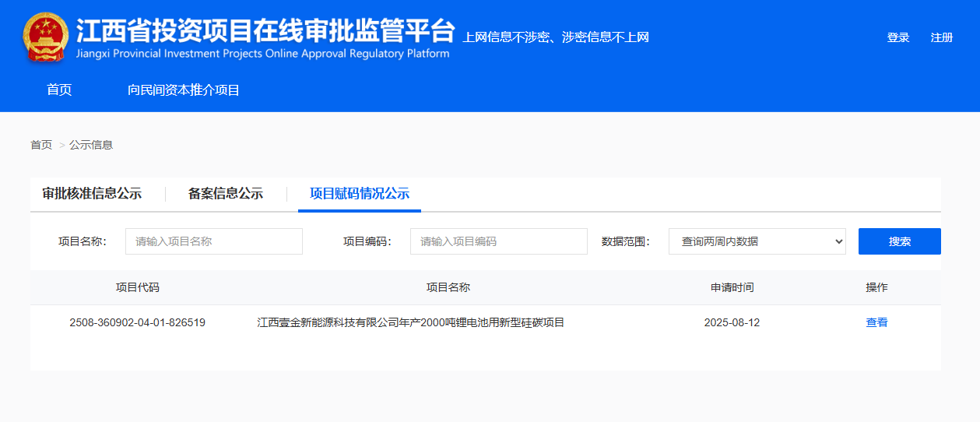Screen dimensions: 980x422
Task: Switch to the 备案信息公示 tab
Action: click(x=226, y=194)
